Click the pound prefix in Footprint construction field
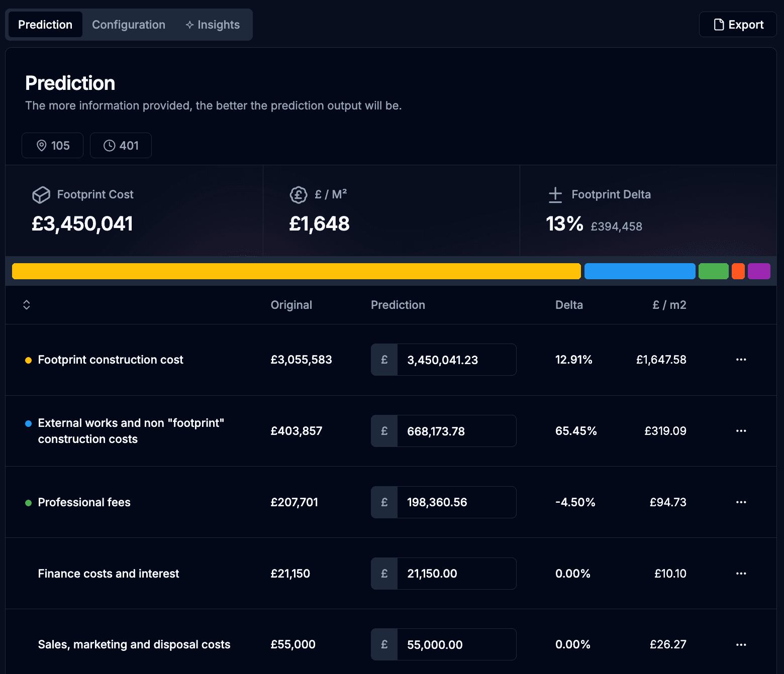 click(384, 360)
